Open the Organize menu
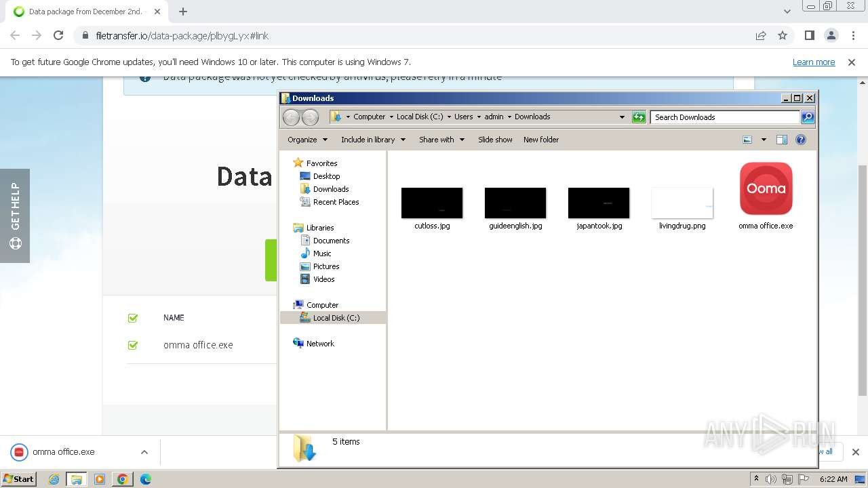Image resolution: width=868 pixels, height=488 pixels. (307, 140)
